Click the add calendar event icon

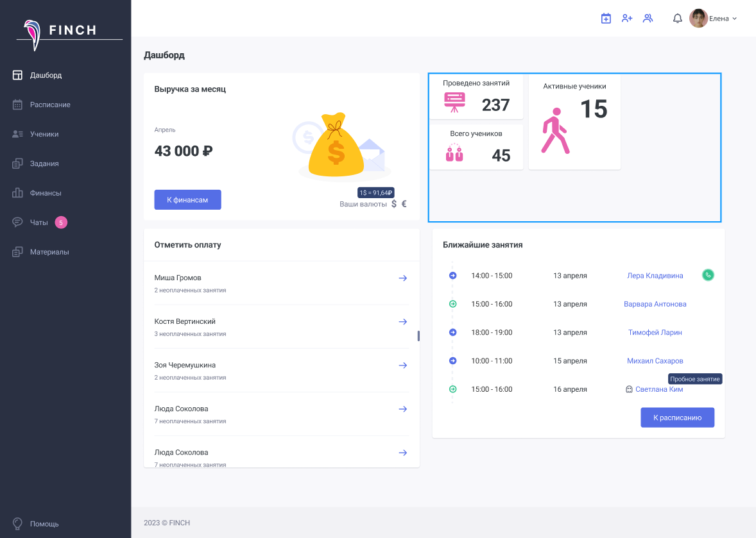click(605, 19)
